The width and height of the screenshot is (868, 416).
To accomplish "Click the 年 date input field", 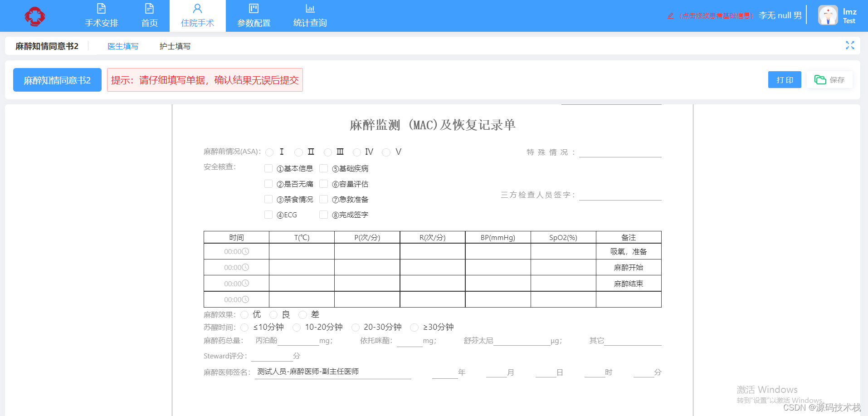I will click(445, 373).
